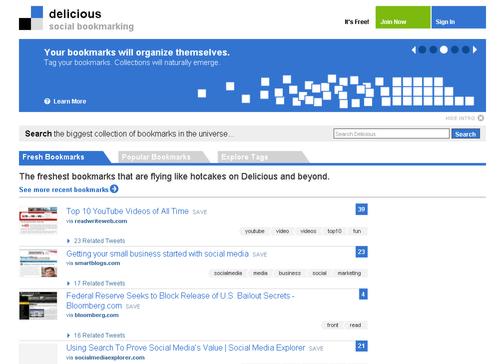The image size is (502, 364).
Task: Click the Delicious logo squares icon
Action: coord(31,18)
